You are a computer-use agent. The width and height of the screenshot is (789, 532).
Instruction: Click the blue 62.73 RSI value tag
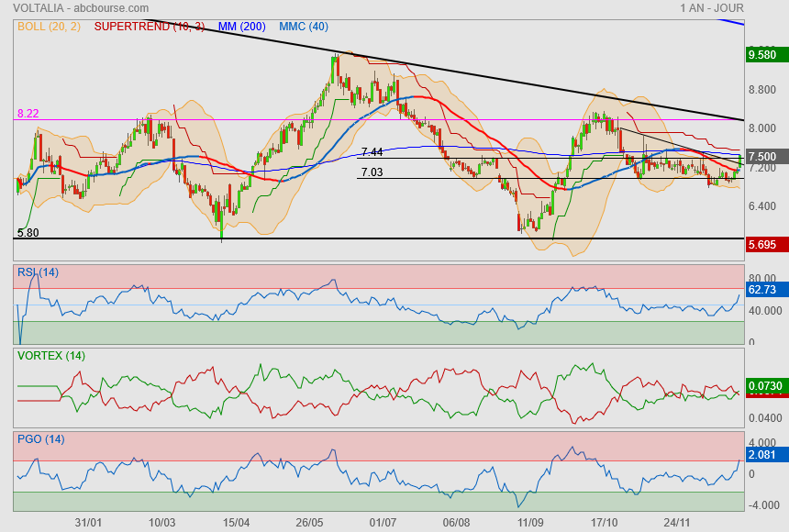762,290
